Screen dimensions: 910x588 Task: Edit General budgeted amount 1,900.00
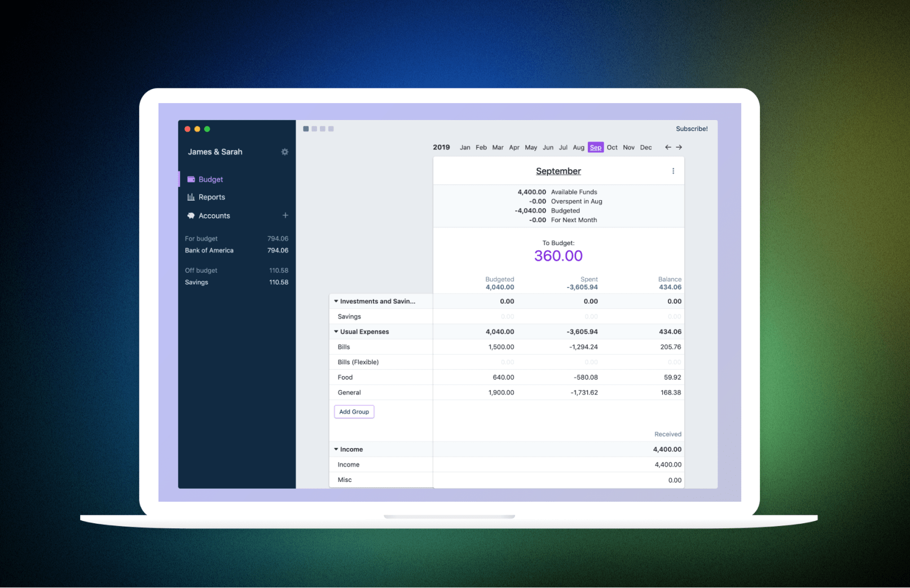(x=501, y=393)
